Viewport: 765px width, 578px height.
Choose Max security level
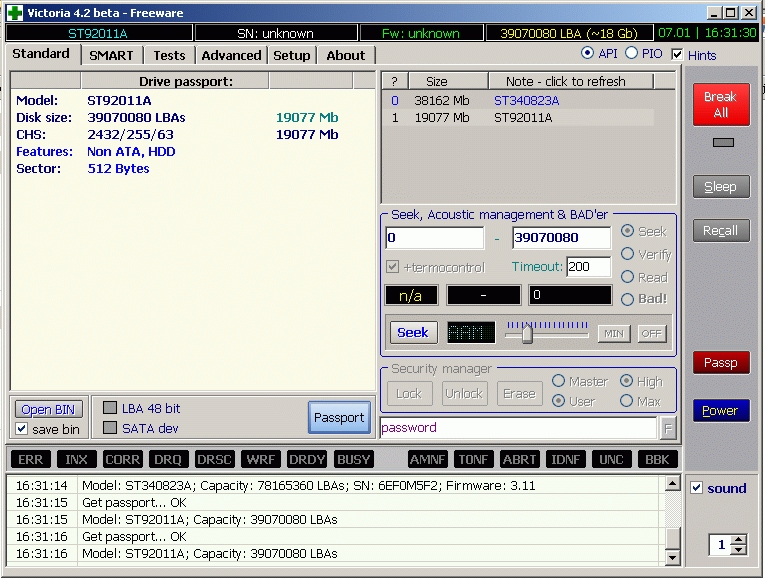(x=627, y=401)
